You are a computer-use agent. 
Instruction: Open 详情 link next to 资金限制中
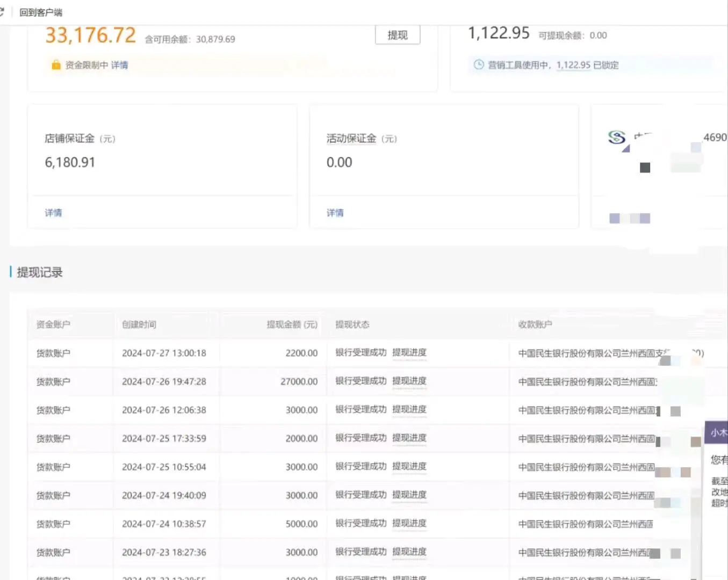click(x=119, y=65)
